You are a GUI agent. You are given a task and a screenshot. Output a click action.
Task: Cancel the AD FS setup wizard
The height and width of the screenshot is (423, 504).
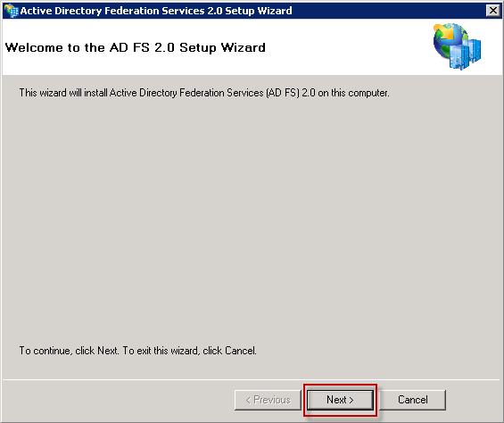click(413, 400)
